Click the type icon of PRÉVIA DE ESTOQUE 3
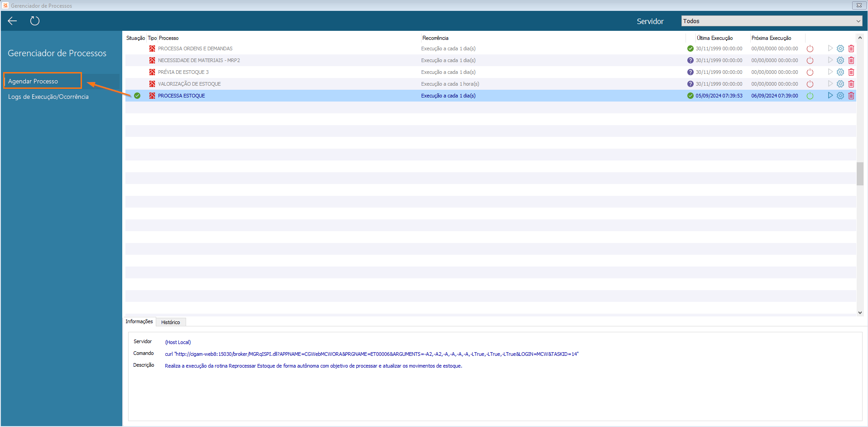Screen dimensions: 868x427 pyautogui.click(x=152, y=72)
